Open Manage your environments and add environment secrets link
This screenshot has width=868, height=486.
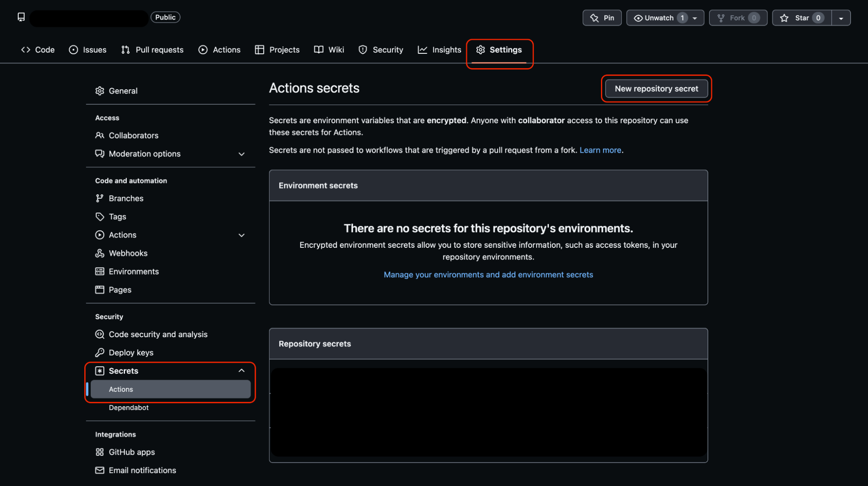[x=488, y=275]
